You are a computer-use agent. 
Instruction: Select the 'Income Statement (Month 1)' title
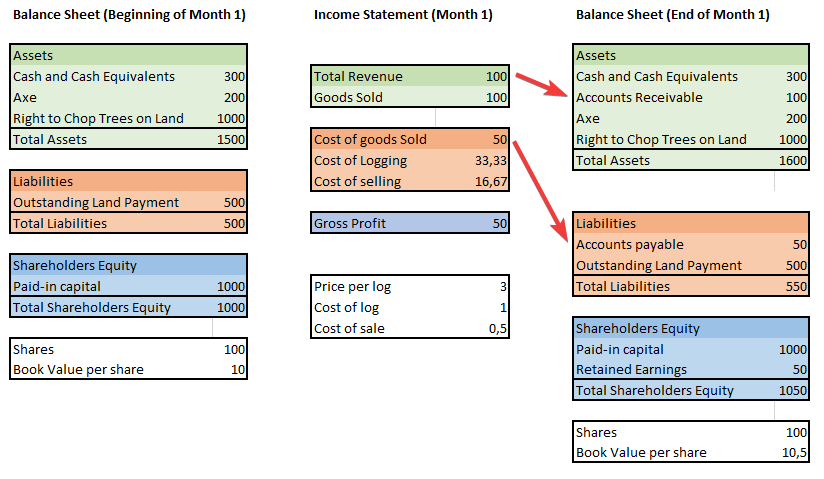(x=403, y=15)
